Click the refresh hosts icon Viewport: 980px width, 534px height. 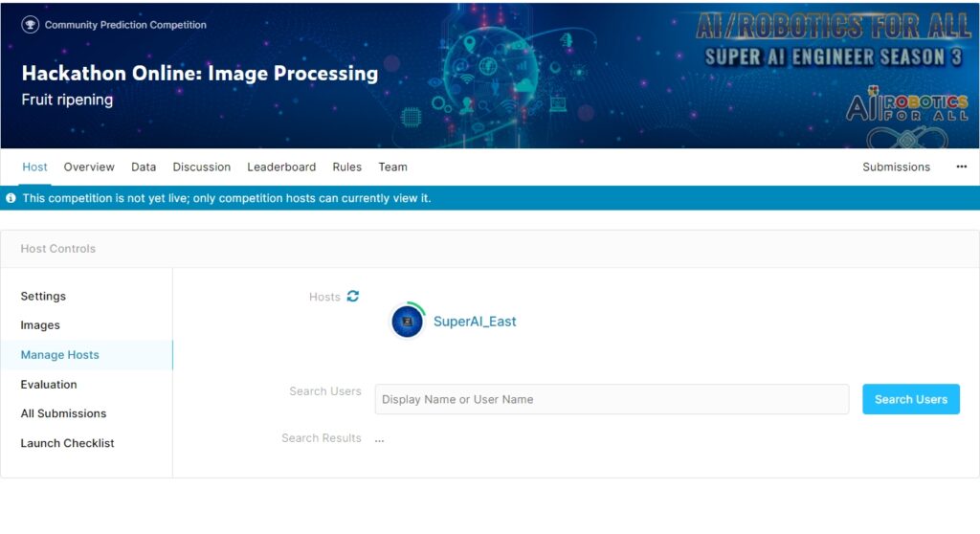click(353, 297)
